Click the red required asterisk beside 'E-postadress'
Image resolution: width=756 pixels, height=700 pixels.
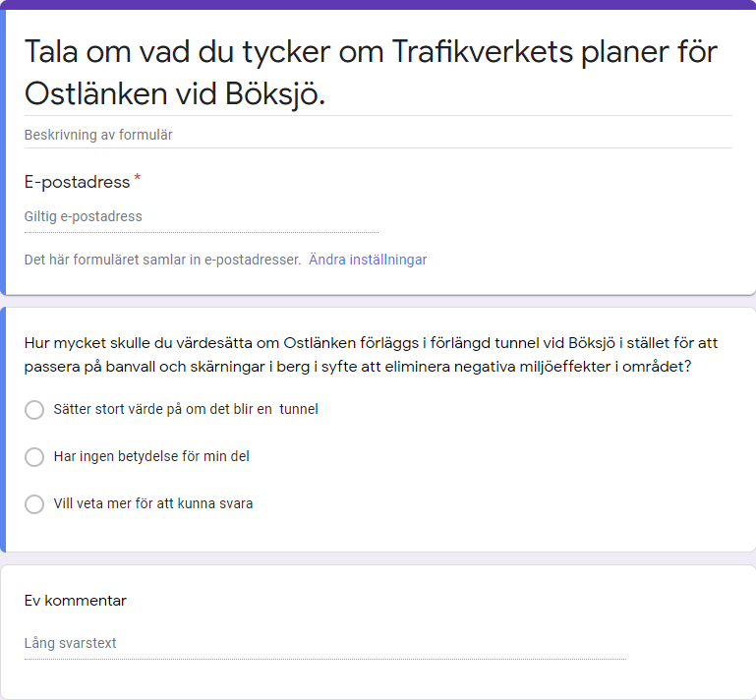[138, 178]
